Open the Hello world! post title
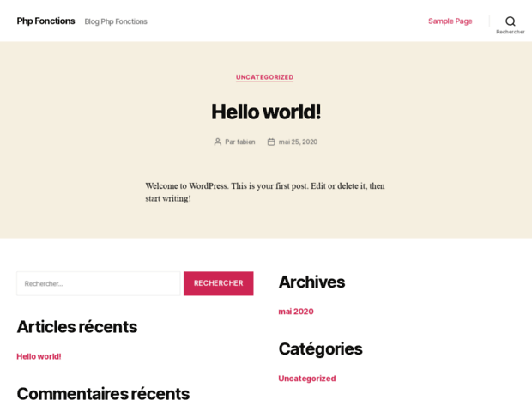This screenshot has height=400, width=532. pyautogui.click(x=265, y=112)
